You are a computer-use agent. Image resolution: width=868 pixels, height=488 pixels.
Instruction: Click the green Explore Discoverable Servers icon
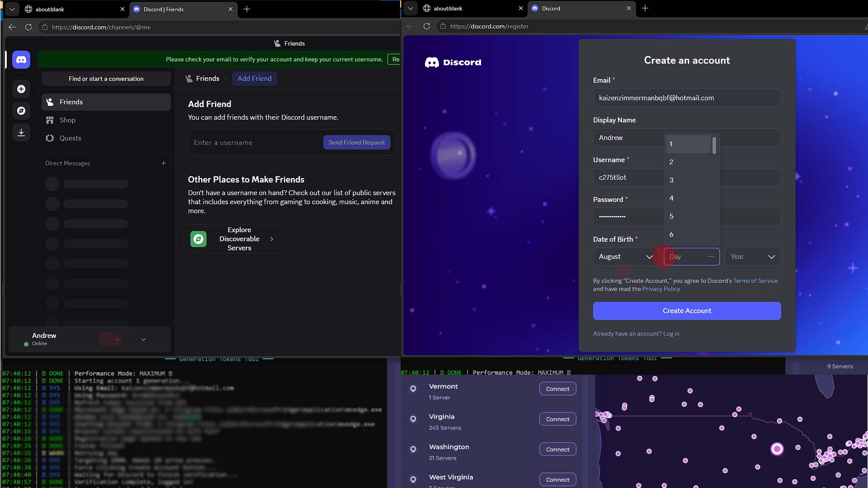(x=198, y=239)
